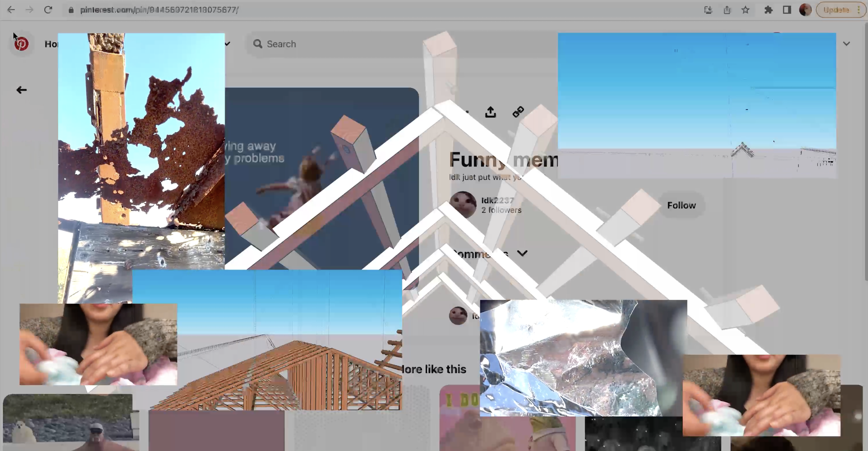
Task: Click the browser reload icon
Action: (x=48, y=10)
